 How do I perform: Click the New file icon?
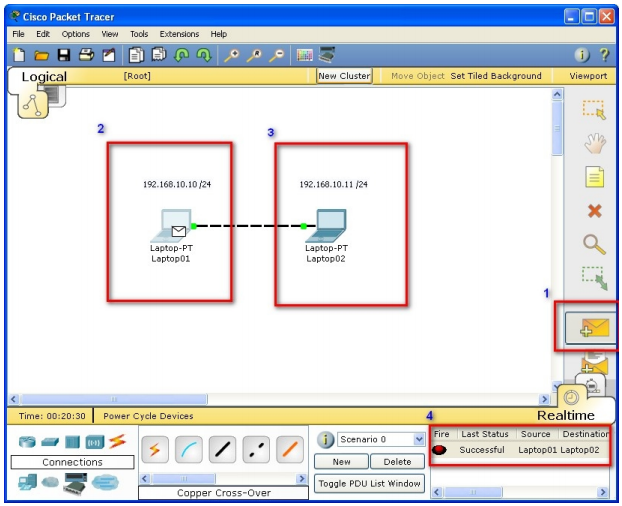[19, 55]
